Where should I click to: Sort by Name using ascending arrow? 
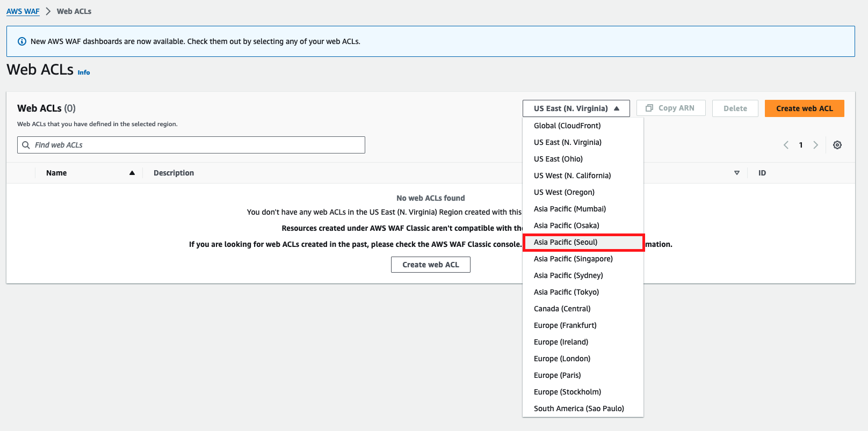tap(132, 173)
